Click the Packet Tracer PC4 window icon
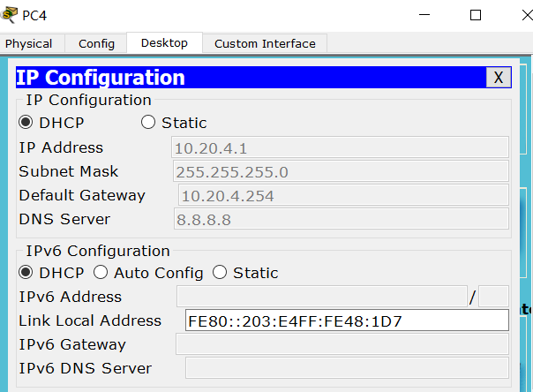The image size is (533, 392). tap(9, 15)
